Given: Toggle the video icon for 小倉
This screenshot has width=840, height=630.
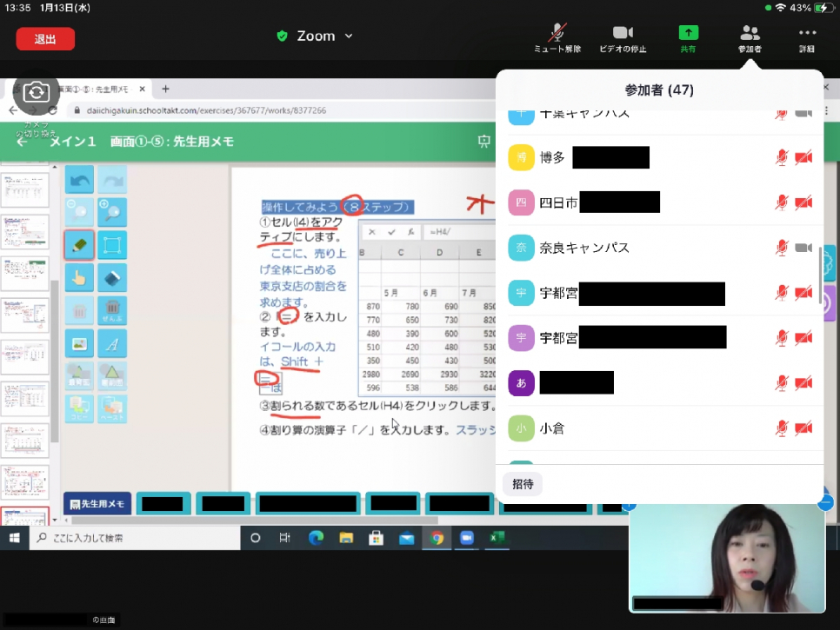Looking at the screenshot, I should point(803,428).
